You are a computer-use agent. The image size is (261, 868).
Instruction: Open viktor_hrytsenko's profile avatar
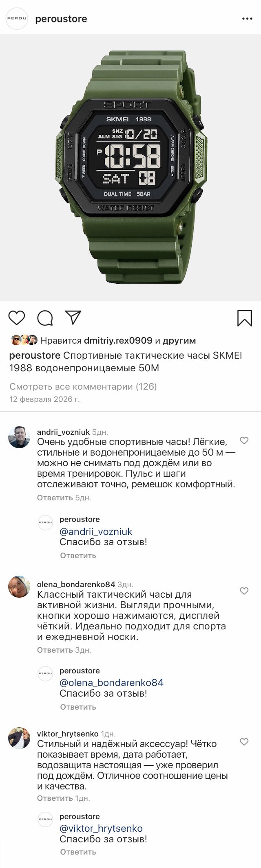tap(19, 737)
